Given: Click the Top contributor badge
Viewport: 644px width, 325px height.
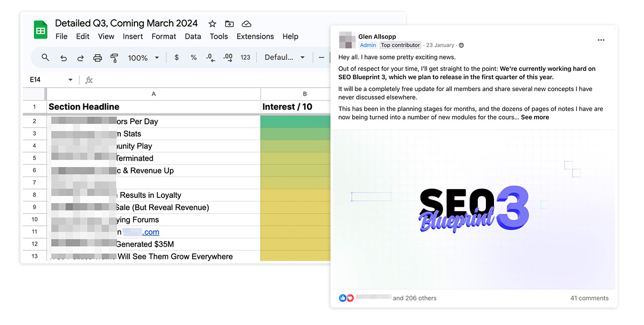Looking at the screenshot, I should pyautogui.click(x=400, y=45).
